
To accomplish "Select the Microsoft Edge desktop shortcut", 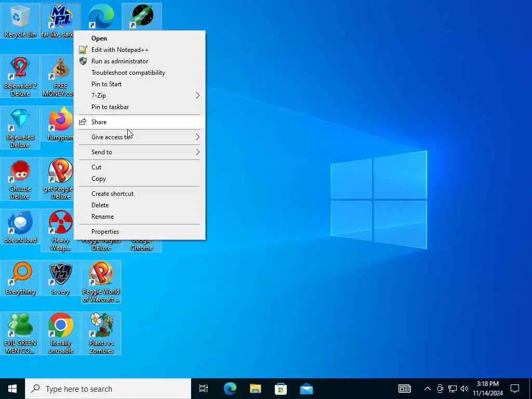I will 101,16.
